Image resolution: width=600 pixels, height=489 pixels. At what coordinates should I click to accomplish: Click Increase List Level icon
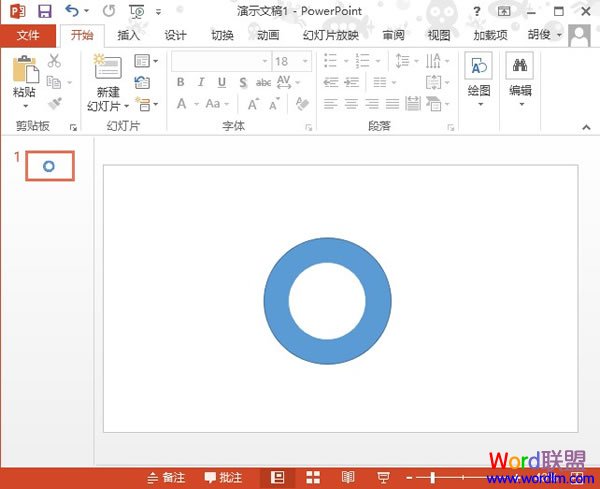coord(352,82)
